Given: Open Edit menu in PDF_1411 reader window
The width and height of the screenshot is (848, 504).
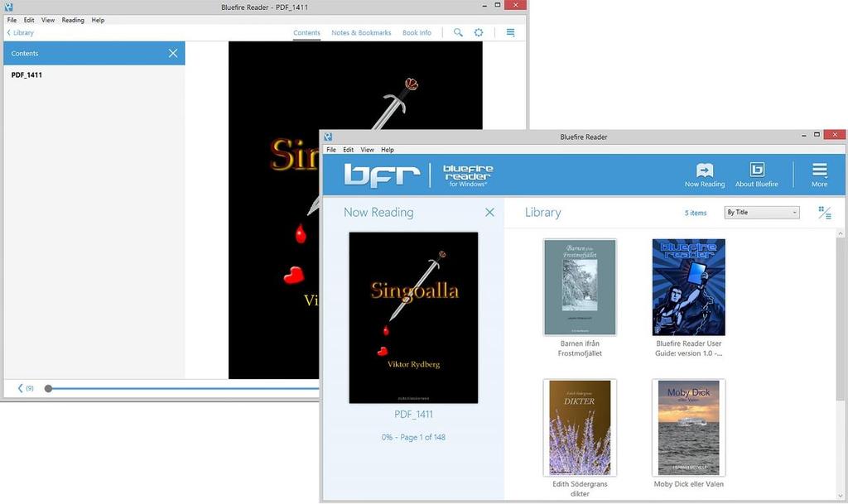Looking at the screenshot, I should (x=29, y=20).
